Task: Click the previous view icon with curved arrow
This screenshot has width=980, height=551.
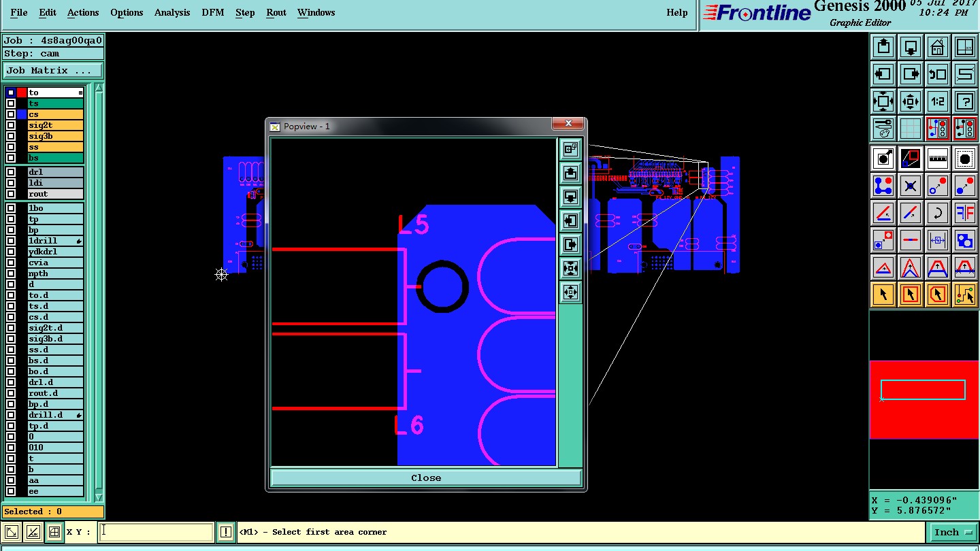Action: click(938, 74)
